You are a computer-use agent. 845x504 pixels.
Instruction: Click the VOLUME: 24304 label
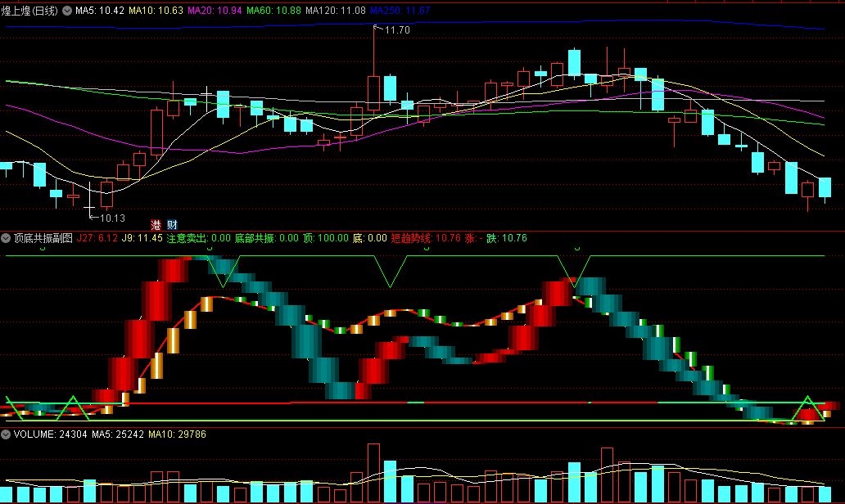pyautogui.click(x=50, y=434)
